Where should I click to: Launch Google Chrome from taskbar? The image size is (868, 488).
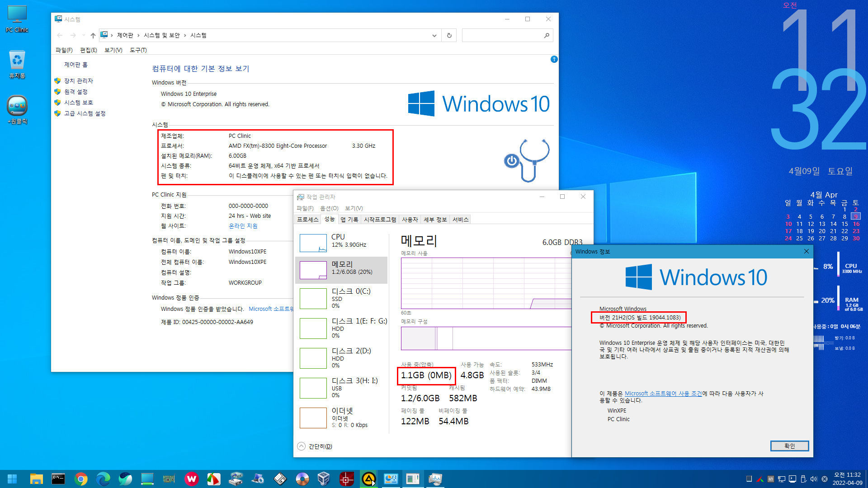[81, 479]
